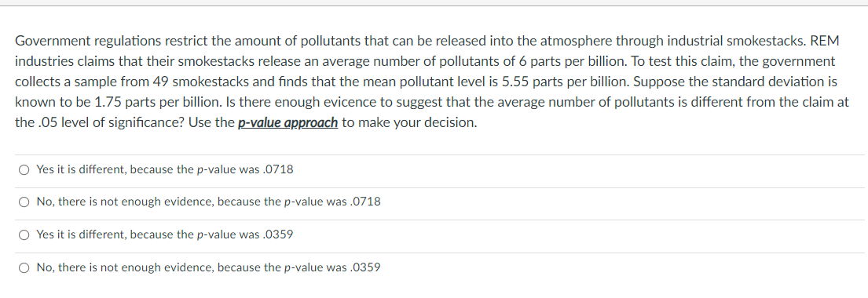Click 'to make your decision.' ending the question
Viewport: 868px width, 298px height.
click(409, 123)
